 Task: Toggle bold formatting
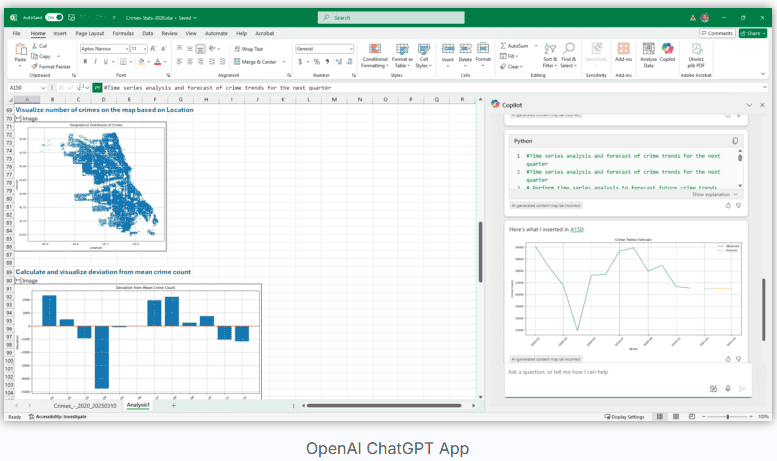pos(85,61)
